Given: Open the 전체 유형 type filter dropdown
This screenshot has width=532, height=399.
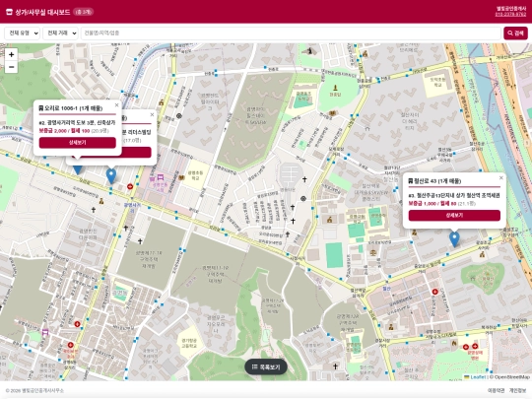Looking at the screenshot, I should point(23,33).
